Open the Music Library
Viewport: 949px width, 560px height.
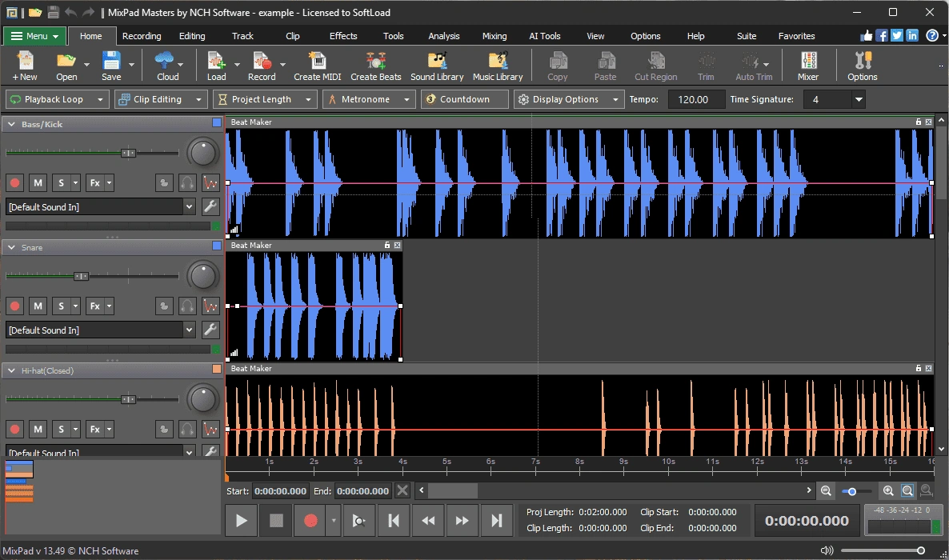tap(498, 66)
